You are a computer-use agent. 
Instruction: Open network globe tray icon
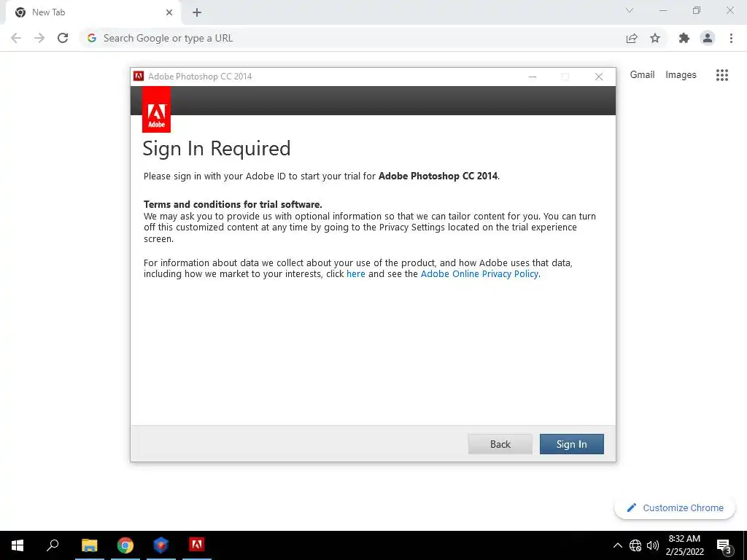tap(635, 545)
